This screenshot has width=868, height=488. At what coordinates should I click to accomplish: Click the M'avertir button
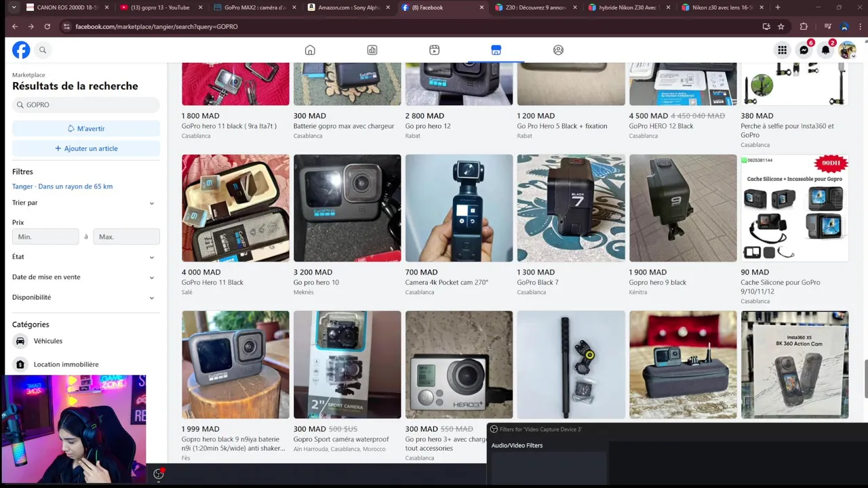click(x=86, y=128)
